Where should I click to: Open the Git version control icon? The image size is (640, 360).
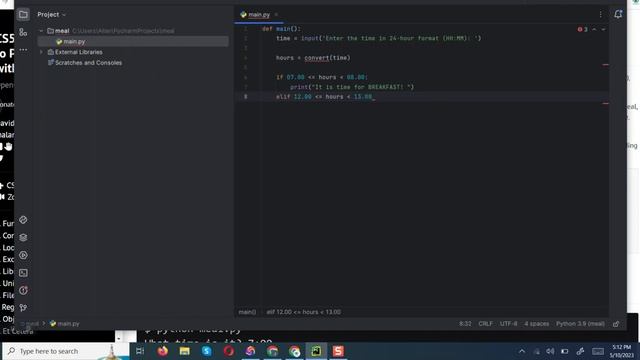(23, 308)
